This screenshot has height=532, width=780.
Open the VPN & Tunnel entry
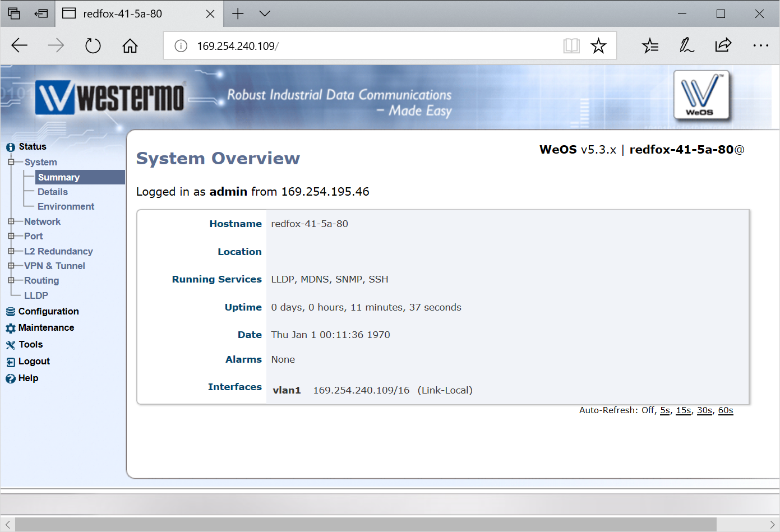coord(54,266)
